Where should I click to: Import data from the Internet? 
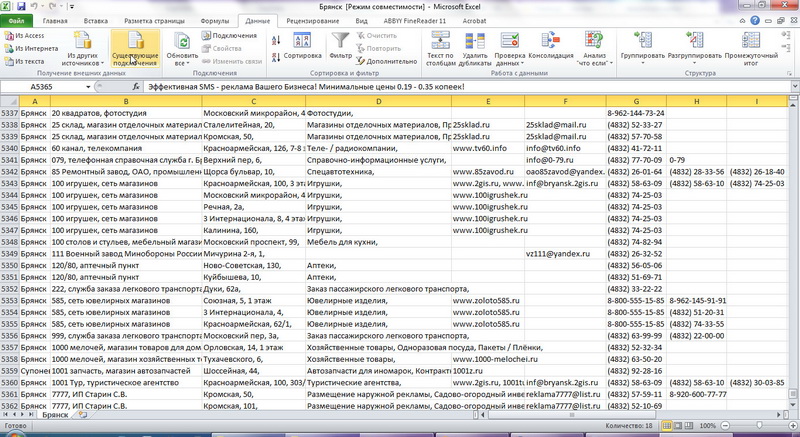click(31, 48)
